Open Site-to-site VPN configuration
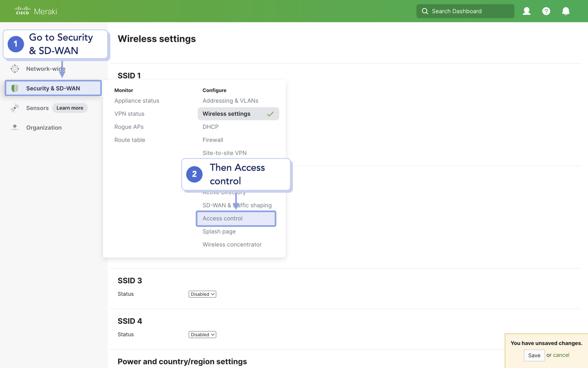Image resolution: width=588 pixels, height=368 pixels. click(225, 153)
